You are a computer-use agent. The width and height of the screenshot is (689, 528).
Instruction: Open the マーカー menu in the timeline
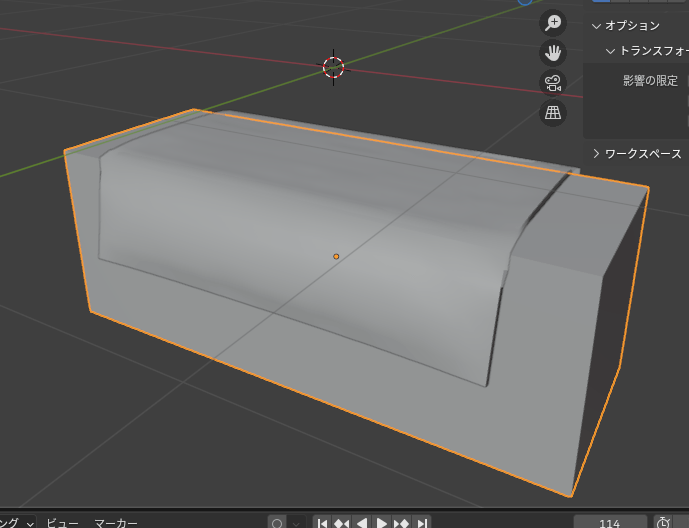(x=116, y=522)
